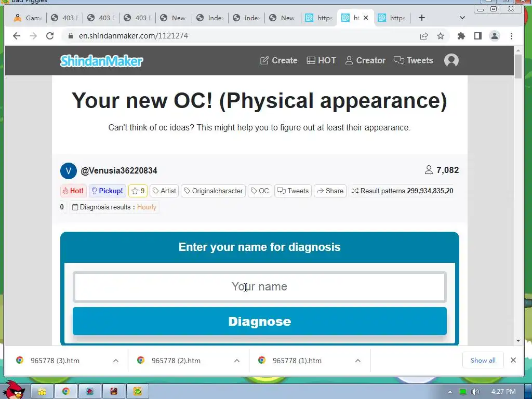The width and height of the screenshot is (532, 399).
Task: Expand options for 965778 (1).htm download
Action: [x=357, y=361]
